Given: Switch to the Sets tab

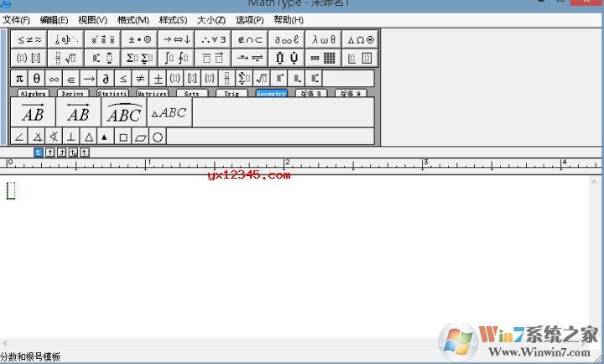Looking at the screenshot, I should point(192,94).
